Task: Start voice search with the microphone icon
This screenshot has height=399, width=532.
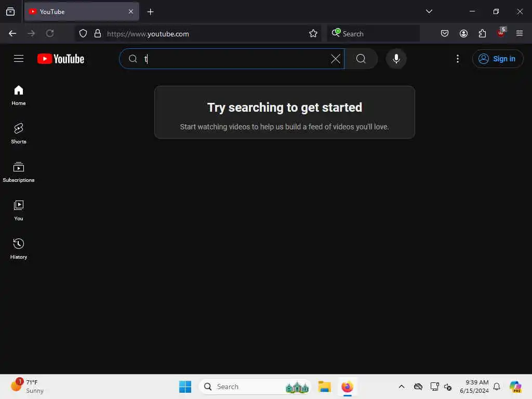Action: click(x=396, y=59)
